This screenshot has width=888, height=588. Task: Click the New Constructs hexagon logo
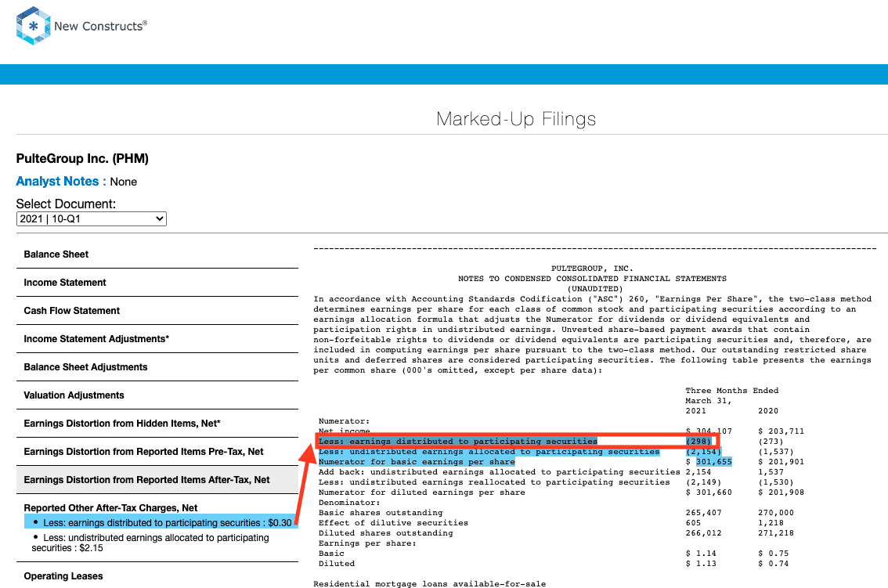(x=34, y=26)
